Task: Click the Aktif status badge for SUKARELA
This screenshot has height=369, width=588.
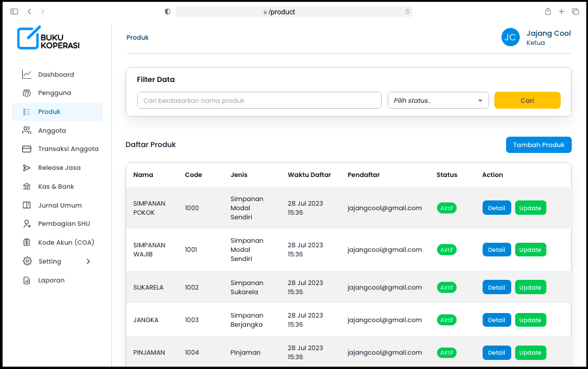Action: point(446,288)
